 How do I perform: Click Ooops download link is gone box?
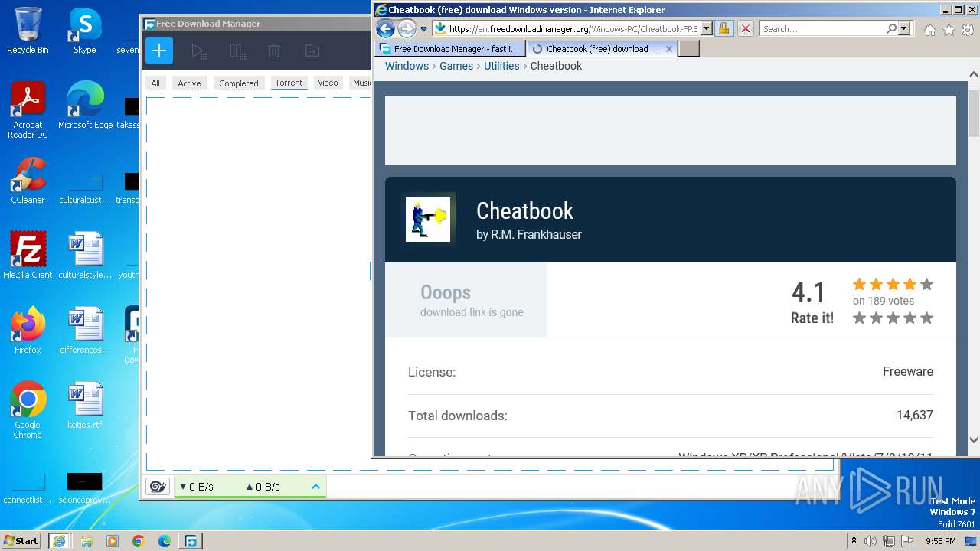click(x=466, y=300)
